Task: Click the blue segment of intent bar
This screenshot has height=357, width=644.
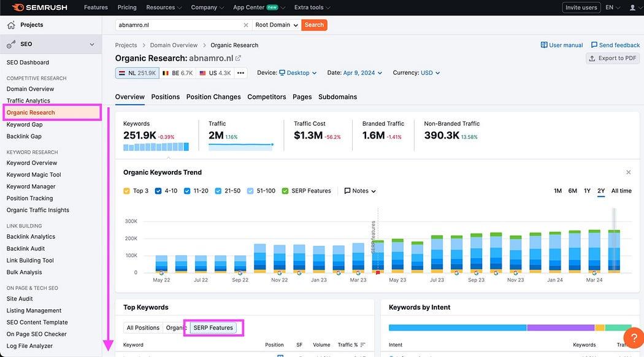Action: click(458, 328)
